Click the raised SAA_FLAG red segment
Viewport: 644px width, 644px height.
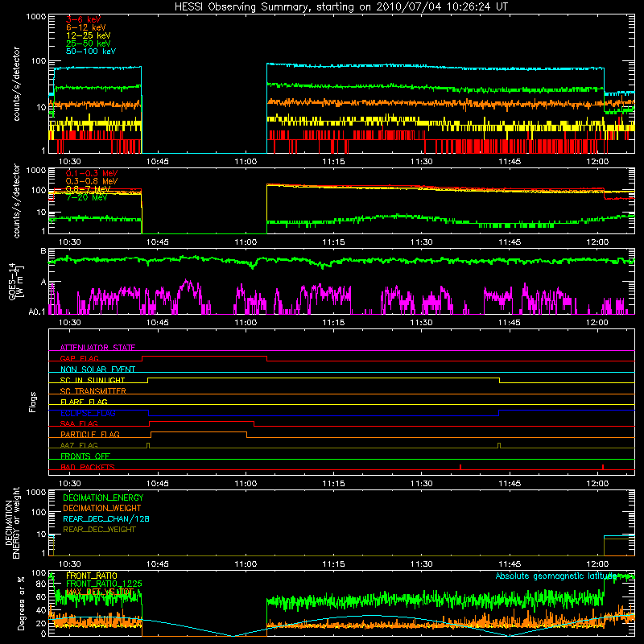[x=202, y=421]
